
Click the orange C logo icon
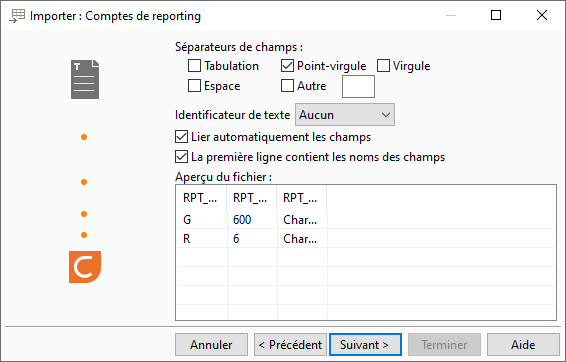coord(85,267)
